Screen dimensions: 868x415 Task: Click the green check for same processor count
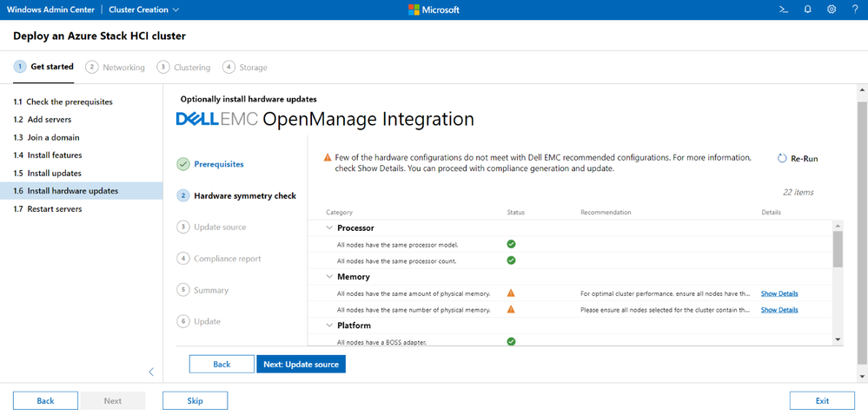click(511, 260)
